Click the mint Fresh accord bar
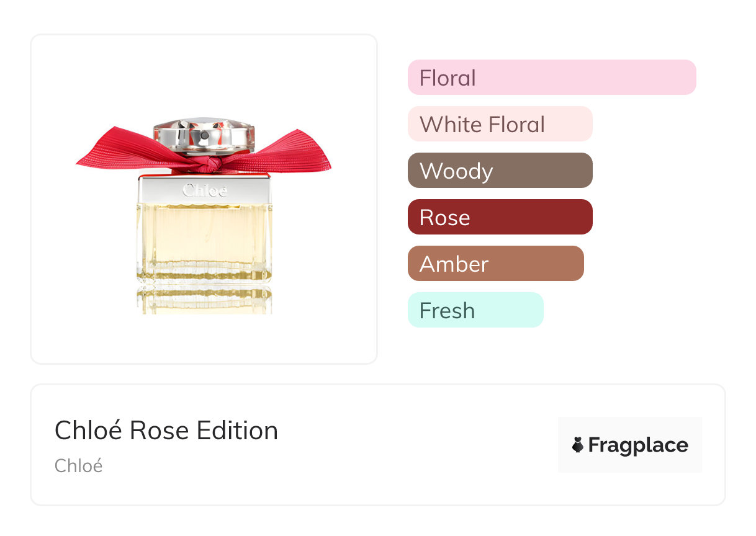The image size is (756, 536). (x=475, y=310)
